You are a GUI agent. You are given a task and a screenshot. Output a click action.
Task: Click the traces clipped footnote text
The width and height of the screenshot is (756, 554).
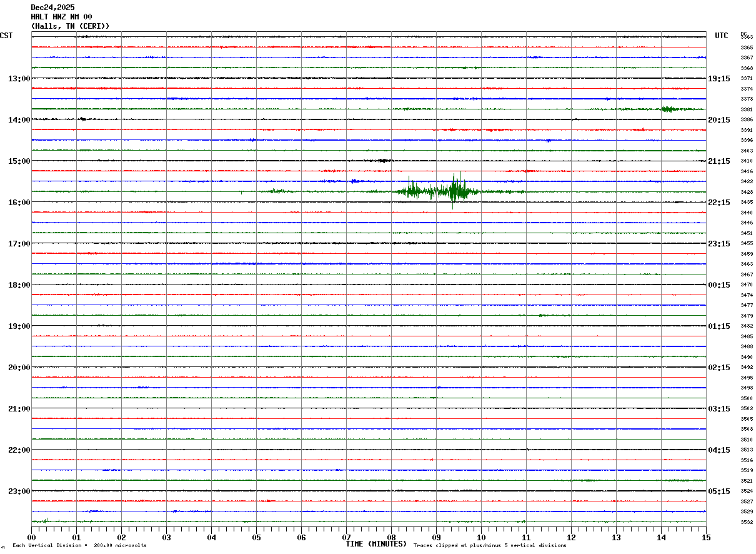490,546
